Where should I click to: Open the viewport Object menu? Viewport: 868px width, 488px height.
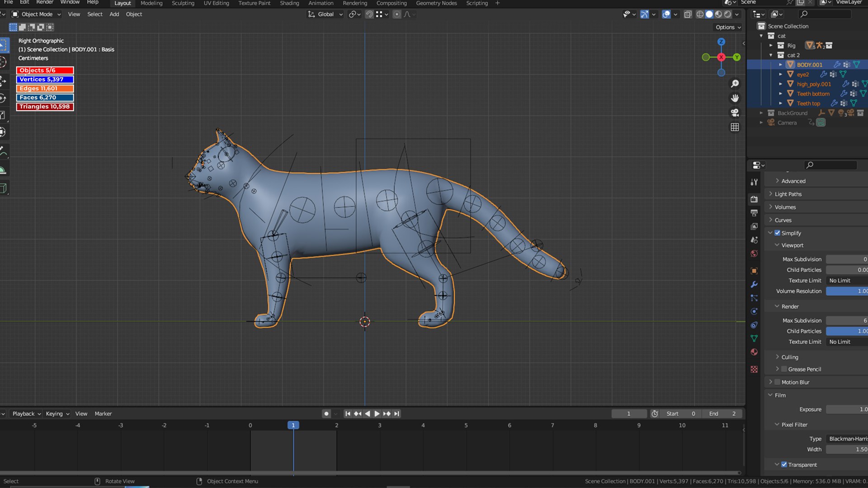click(134, 14)
